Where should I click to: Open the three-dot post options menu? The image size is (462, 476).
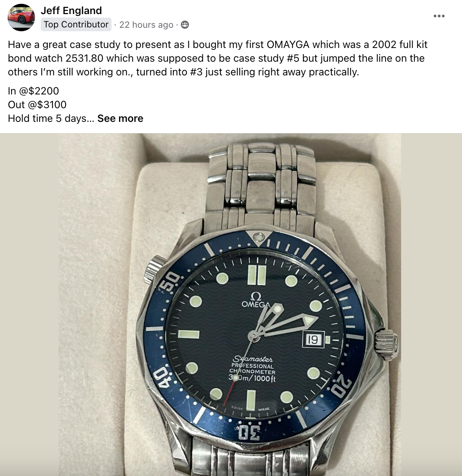(439, 16)
